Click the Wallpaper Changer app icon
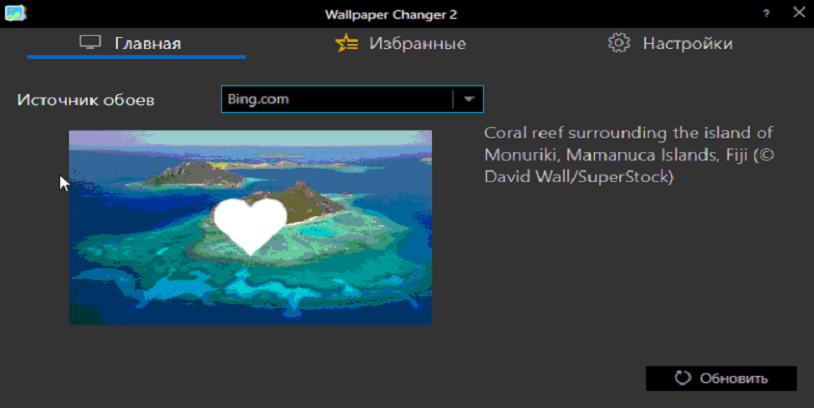The image size is (814, 408). pos(14,13)
